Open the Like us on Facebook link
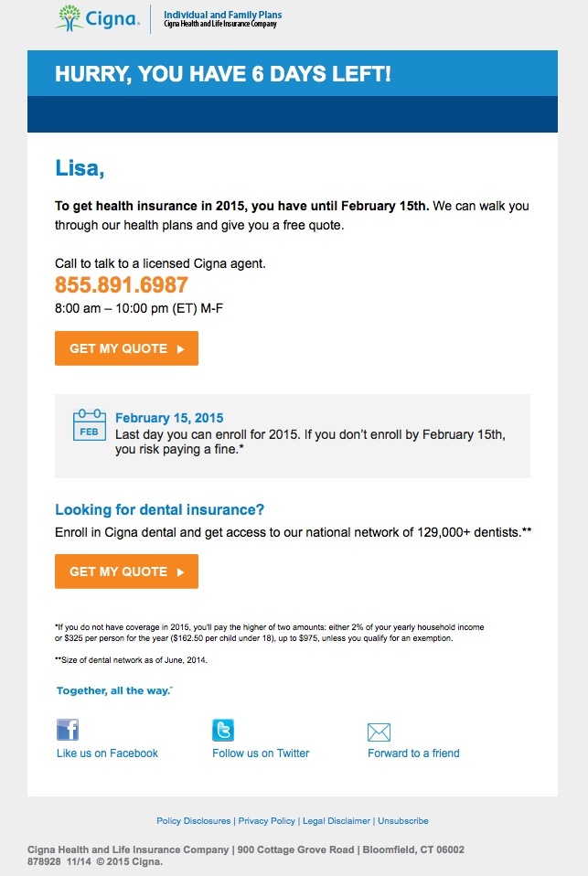Screen dimensions: 588x876 [107, 753]
